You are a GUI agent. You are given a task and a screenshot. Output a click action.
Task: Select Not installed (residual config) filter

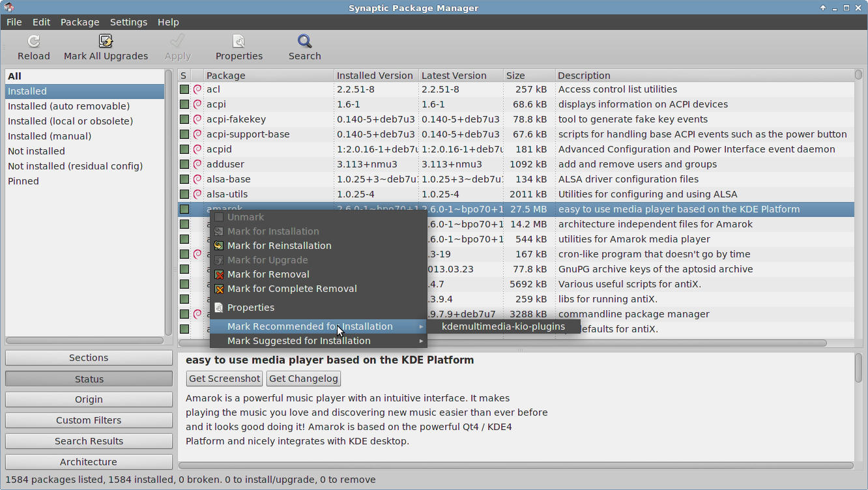point(85,166)
